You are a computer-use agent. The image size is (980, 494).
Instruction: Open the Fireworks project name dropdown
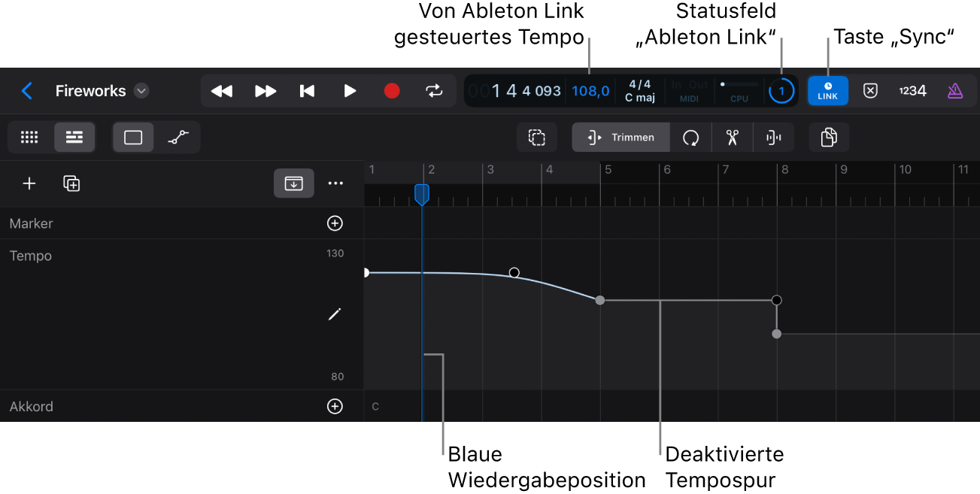(x=141, y=90)
